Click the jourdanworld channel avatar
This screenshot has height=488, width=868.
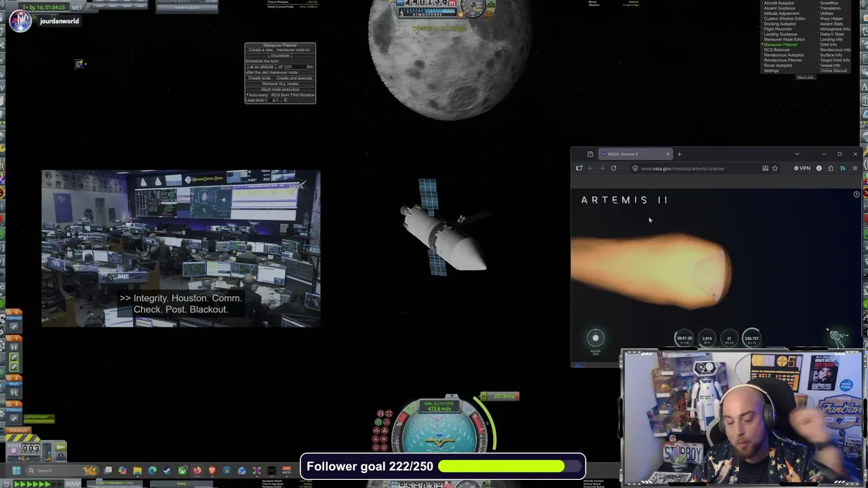click(x=20, y=21)
